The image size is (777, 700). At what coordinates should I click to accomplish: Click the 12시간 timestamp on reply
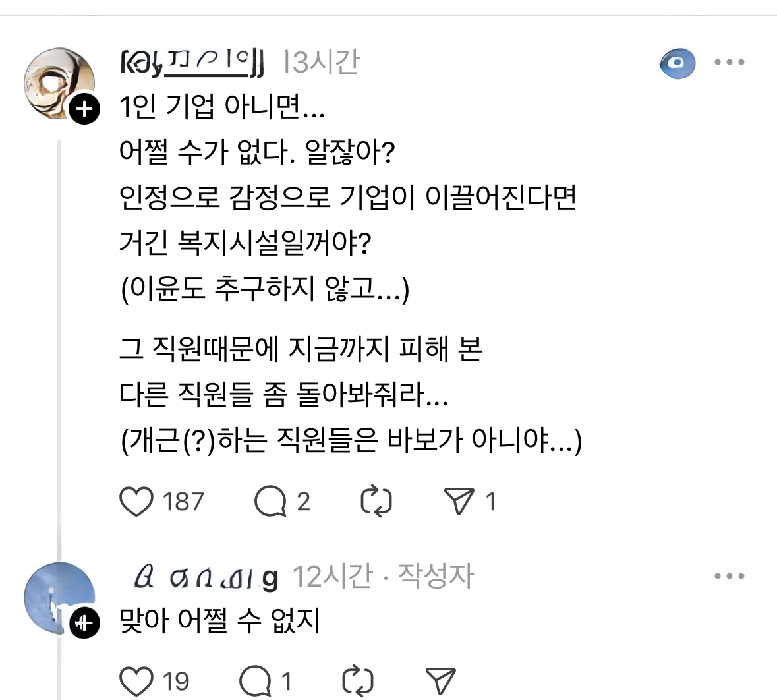pos(333,577)
